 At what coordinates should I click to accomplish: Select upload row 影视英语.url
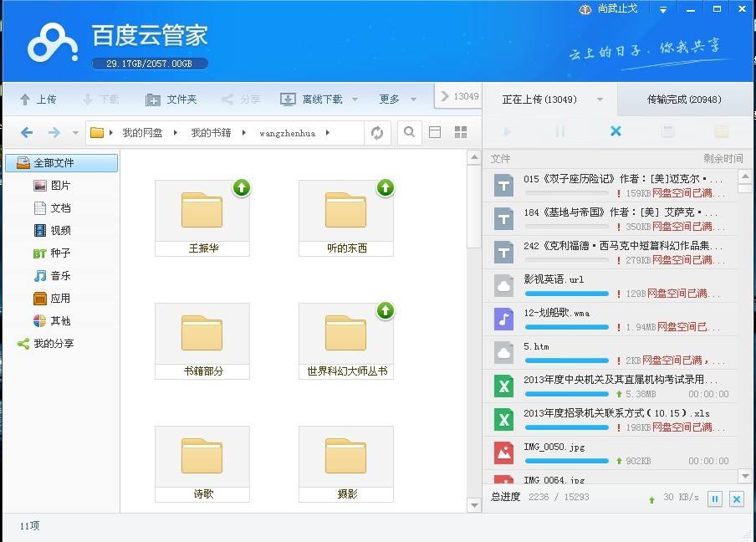tap(610, 286)
